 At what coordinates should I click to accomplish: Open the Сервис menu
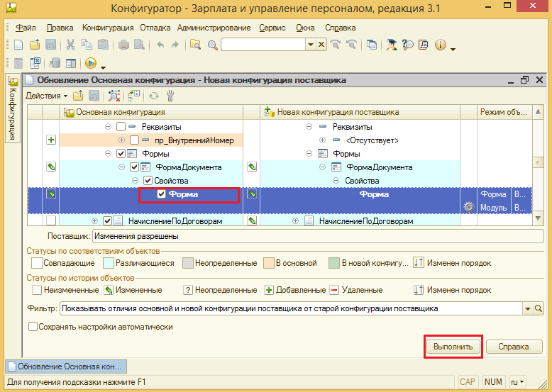(x=272, y=28)
